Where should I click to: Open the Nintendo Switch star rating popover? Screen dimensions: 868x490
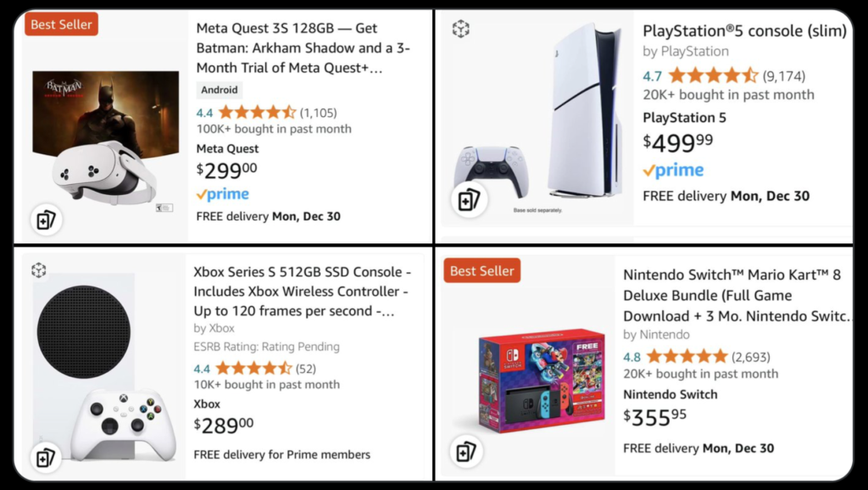(x=687, y=356)
